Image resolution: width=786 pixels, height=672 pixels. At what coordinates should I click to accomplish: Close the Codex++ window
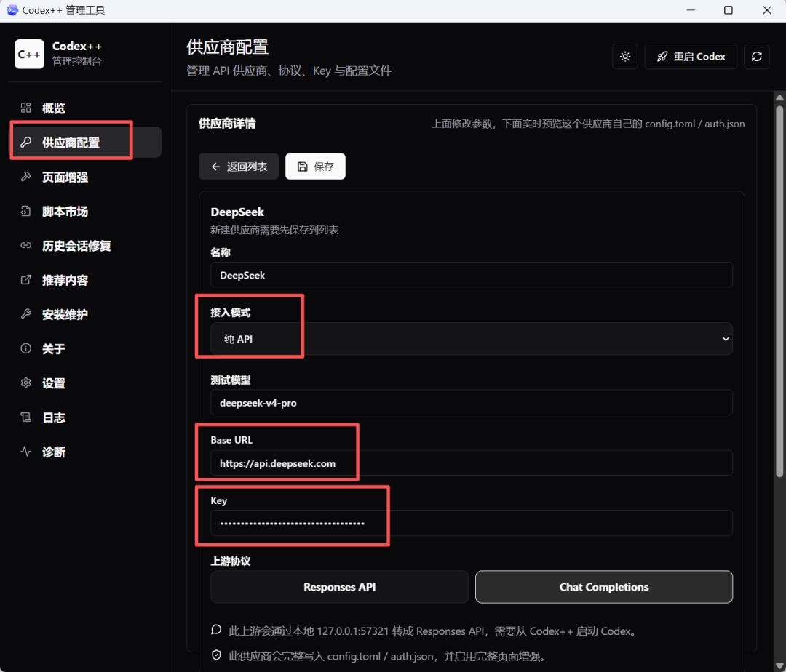pos(767,10)
